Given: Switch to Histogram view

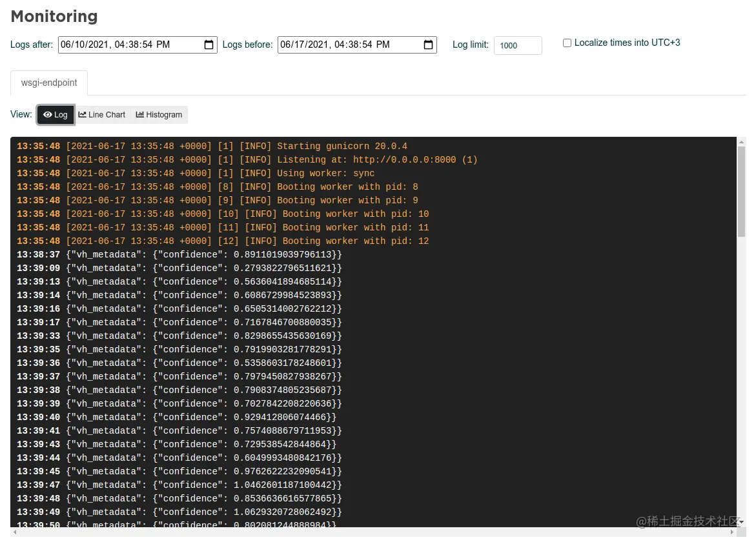Looking at the screenshot, I should (159, 115).
